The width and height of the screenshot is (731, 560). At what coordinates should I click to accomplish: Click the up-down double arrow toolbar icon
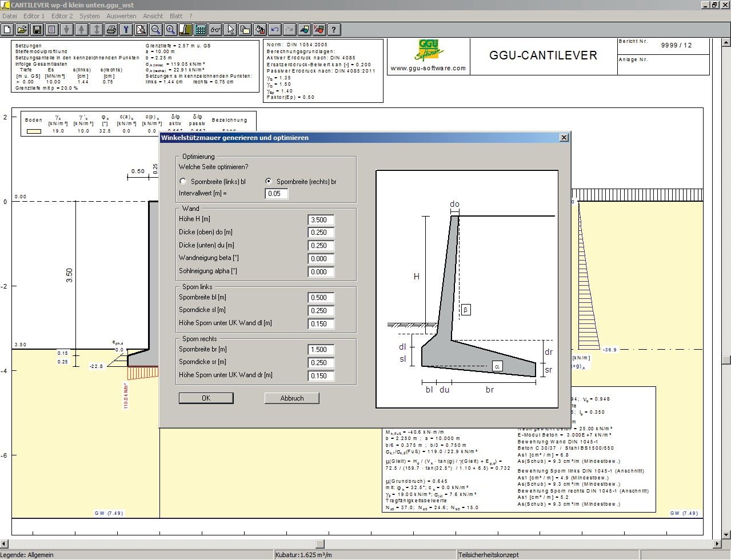(97, 30)
